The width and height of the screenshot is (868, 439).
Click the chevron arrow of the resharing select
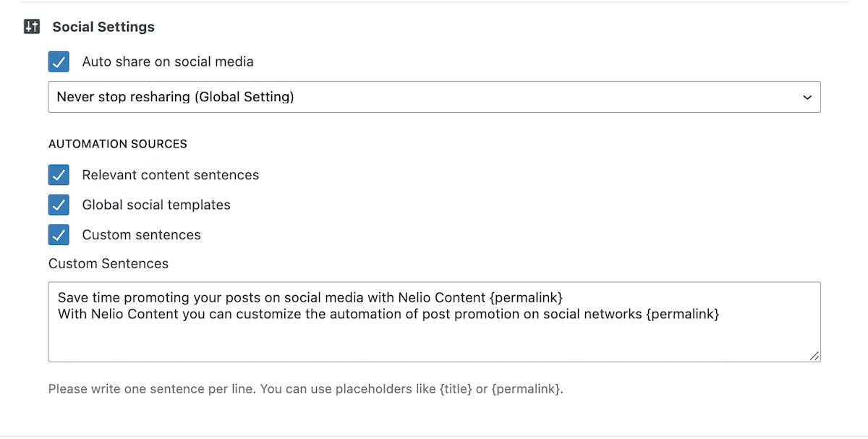(x=807, y=97)
